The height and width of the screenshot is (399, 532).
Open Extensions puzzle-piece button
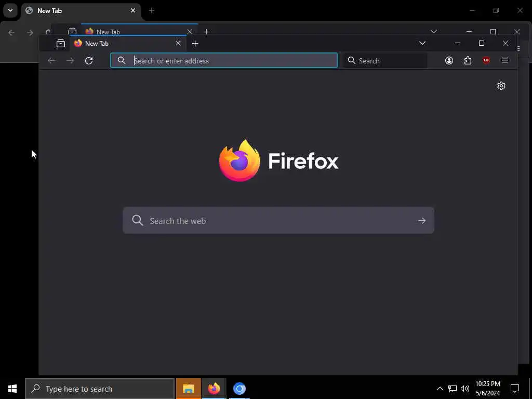[468, 60]
